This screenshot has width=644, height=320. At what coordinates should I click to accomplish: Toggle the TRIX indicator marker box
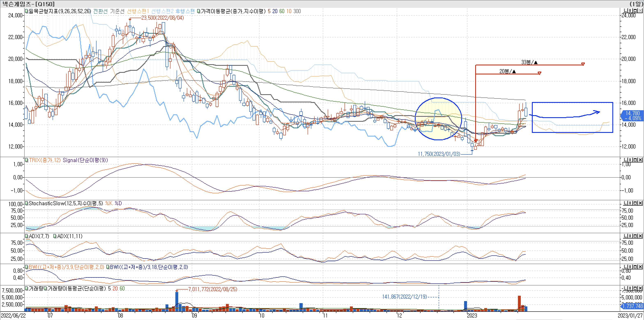tap(26, 160)
